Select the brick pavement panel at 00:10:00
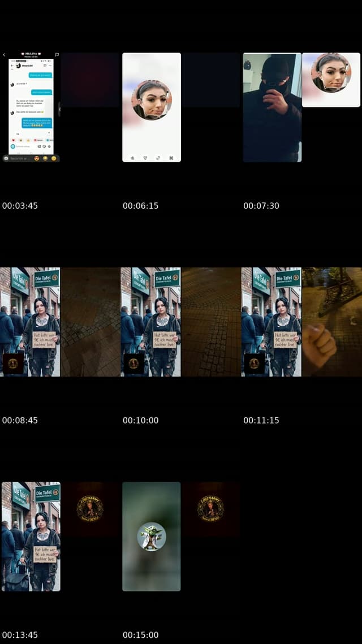 click(211, 322)
